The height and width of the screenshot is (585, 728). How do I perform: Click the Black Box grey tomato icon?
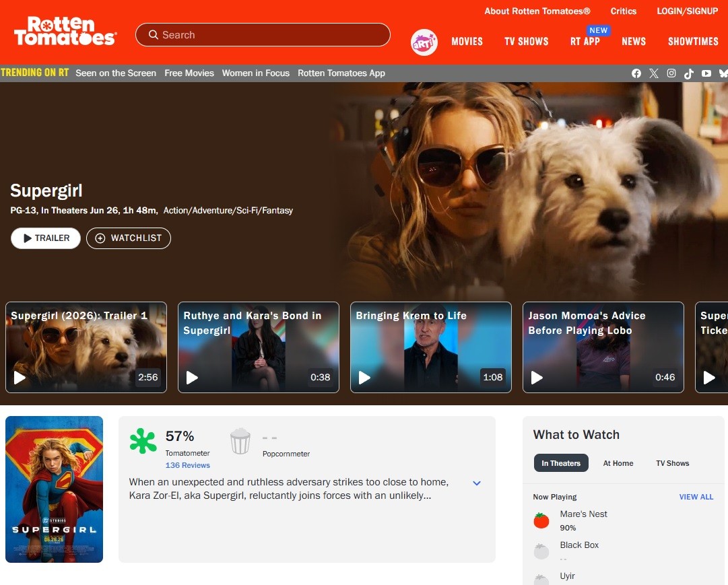541,551
